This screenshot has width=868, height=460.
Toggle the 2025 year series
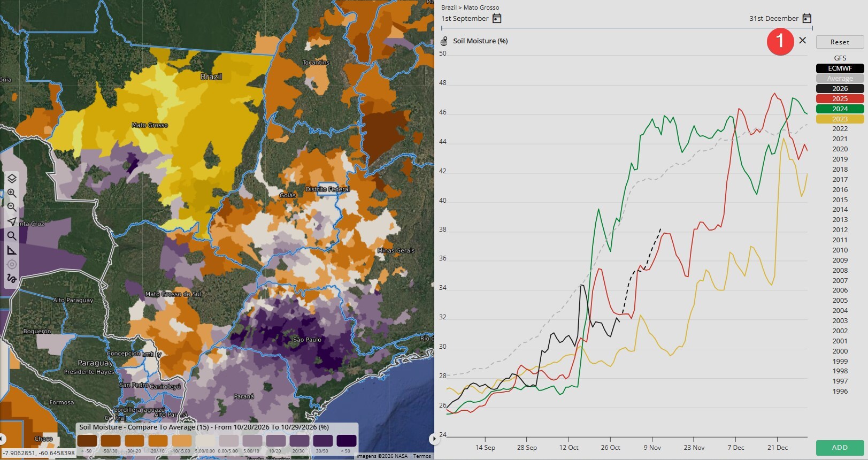(x=840, y=99)
